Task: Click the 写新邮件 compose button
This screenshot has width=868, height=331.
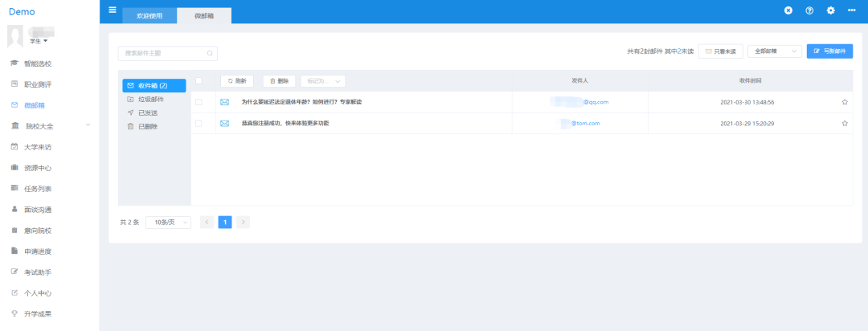Action: point(829,51)
